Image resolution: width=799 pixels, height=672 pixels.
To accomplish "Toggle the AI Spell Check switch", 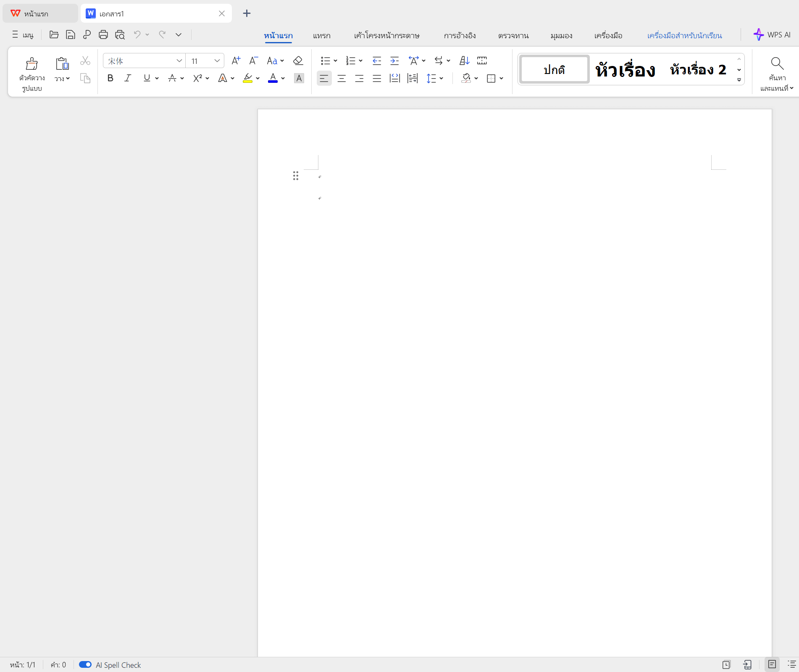I will (x=85, y=664).
